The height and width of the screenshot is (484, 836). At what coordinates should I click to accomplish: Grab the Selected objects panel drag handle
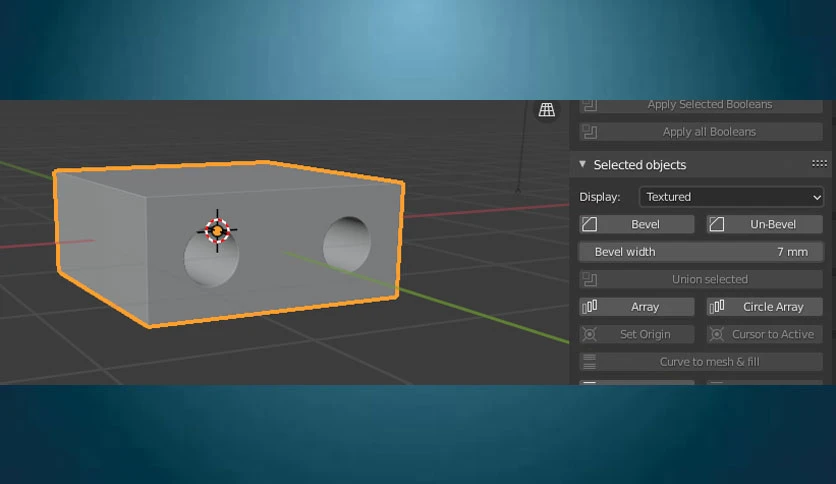(819, 164)
